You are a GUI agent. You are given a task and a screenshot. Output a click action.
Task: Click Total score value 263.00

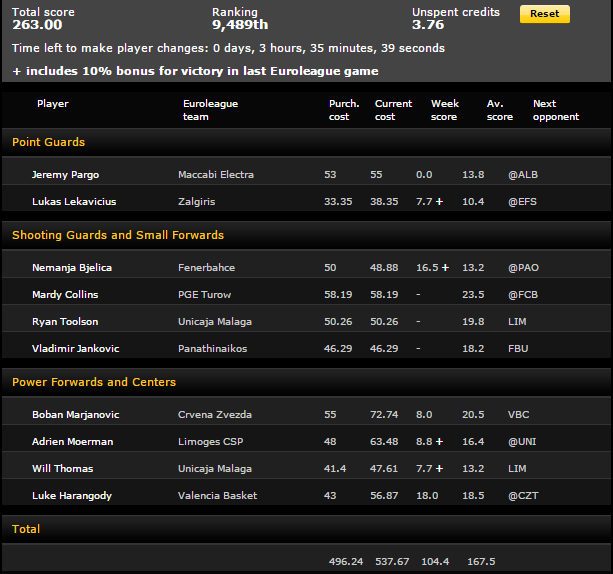37,25
